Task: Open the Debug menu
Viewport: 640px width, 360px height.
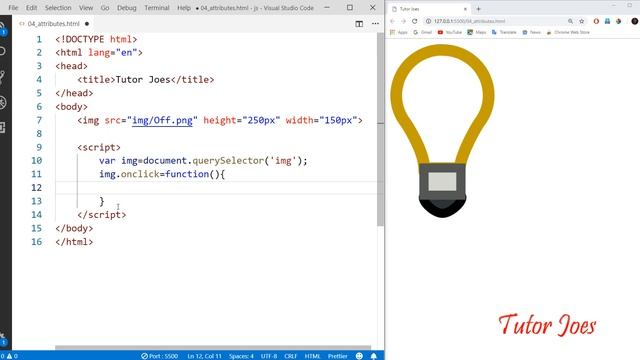Action: point(127,8)
